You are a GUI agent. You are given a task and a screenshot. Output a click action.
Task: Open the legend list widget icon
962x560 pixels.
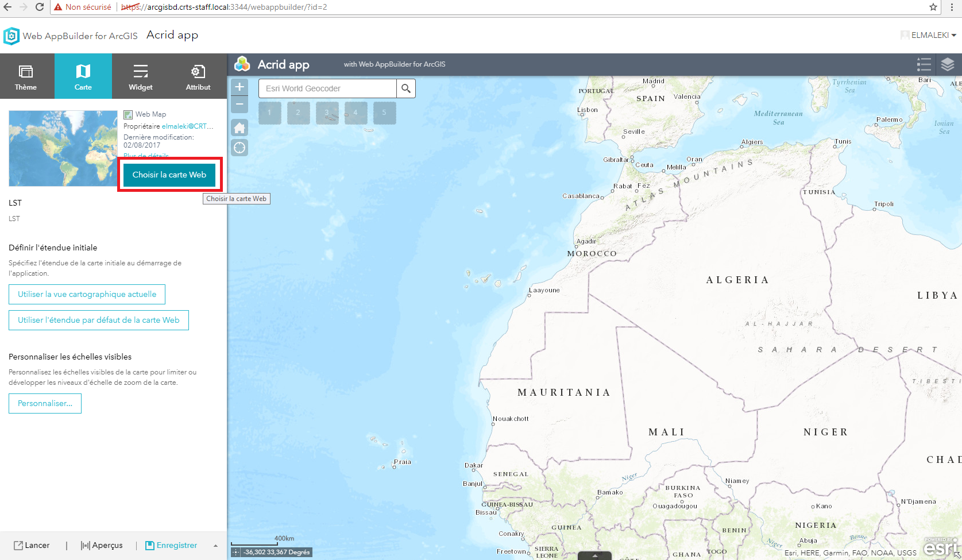click(924, 64)
